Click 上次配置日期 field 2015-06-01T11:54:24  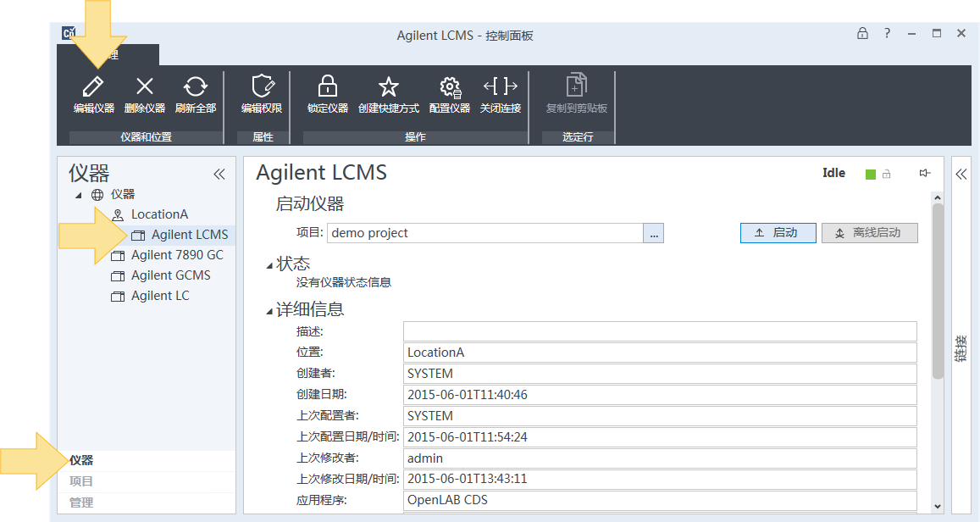pyautogui.click(x=660, y=437)
